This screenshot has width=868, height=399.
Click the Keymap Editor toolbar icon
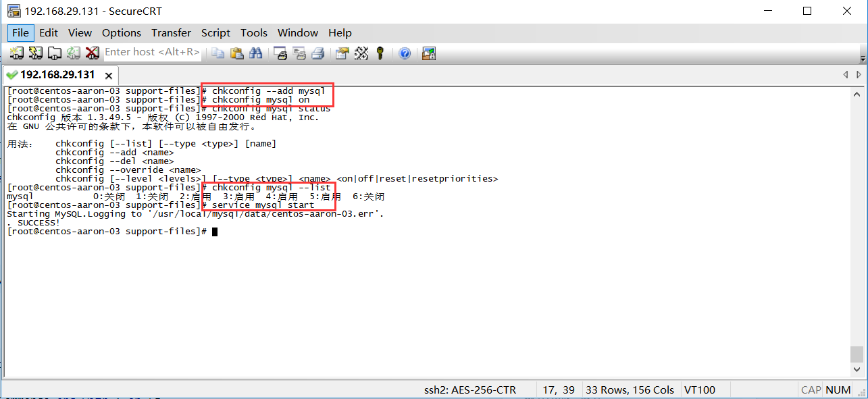362,53
